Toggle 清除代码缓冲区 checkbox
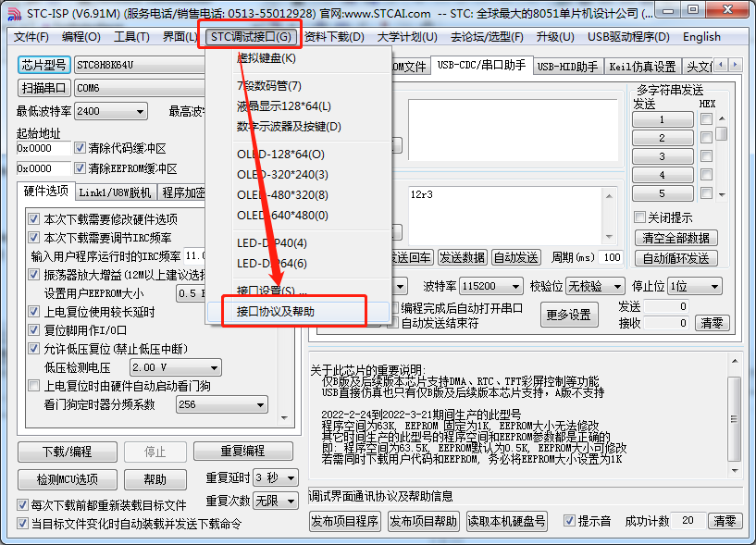 tap(80, 148)
